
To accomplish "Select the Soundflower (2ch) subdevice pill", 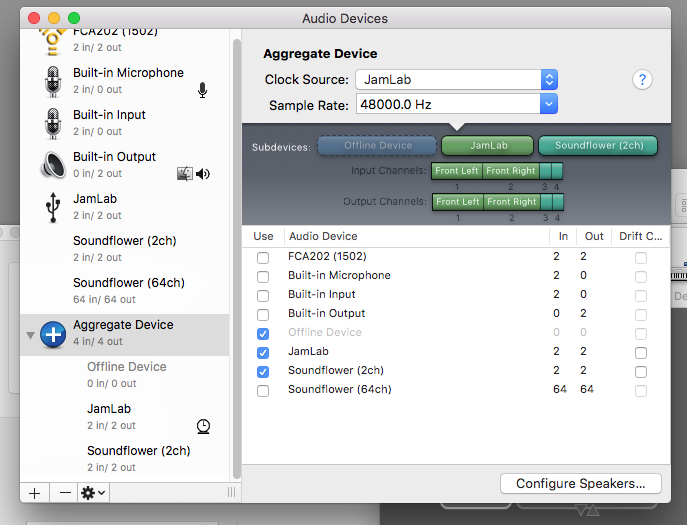I will 598,145.
